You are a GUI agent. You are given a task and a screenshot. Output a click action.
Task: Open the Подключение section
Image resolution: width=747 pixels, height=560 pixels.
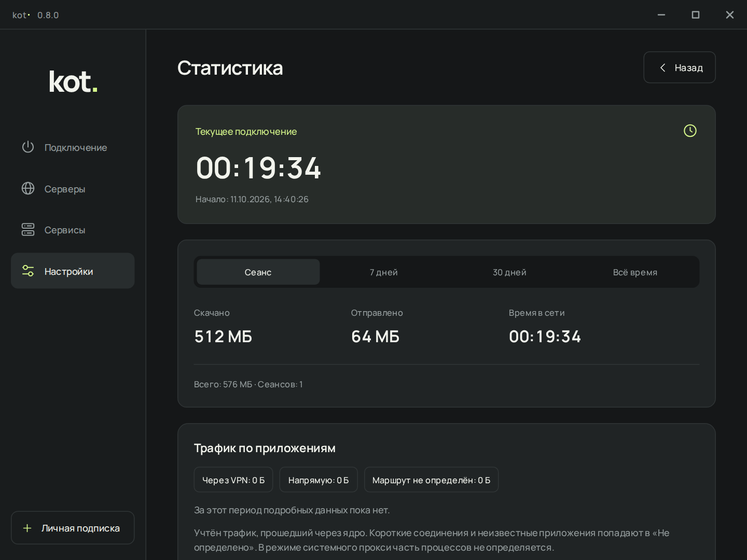[x=73, y=147]
